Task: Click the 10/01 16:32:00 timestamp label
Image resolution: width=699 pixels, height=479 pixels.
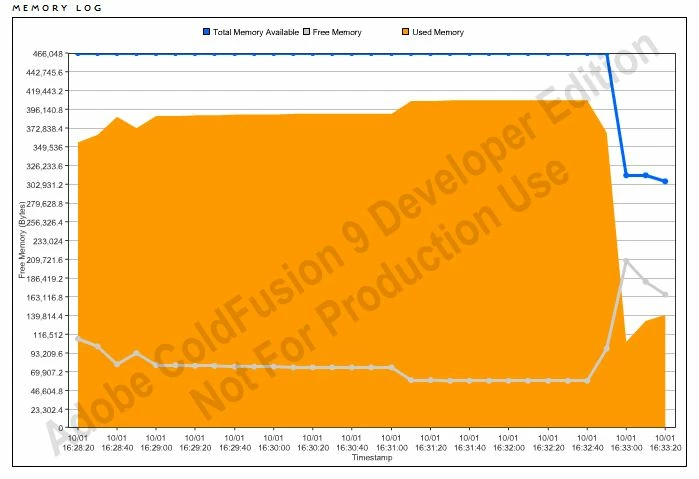Action: 509,442
